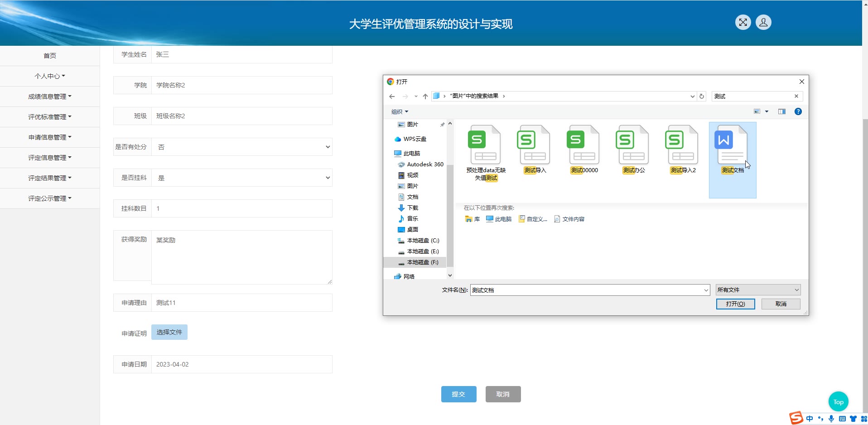Expand the view options dropdown arrow
Viewport: 868px width, 425px height.
[x=767, y=111]
